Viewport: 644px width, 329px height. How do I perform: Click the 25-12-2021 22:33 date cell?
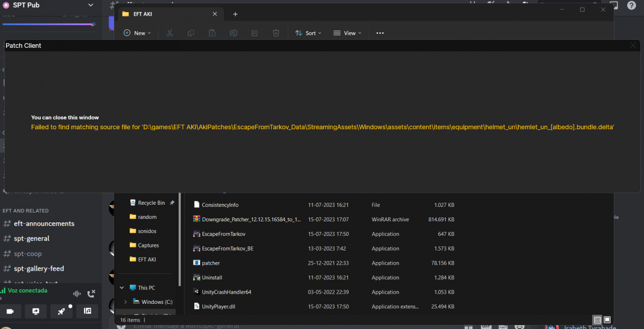(328, 263)
